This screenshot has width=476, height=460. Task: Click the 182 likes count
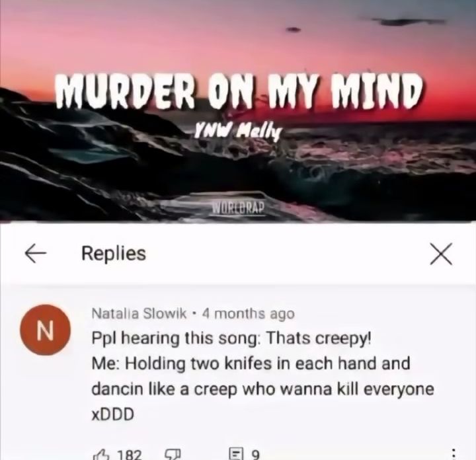pos(130,455)
